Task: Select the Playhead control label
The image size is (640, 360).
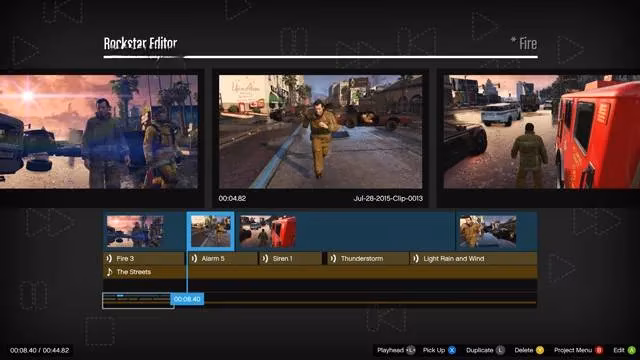Action: pyautogui.click(x=390, y=350)
